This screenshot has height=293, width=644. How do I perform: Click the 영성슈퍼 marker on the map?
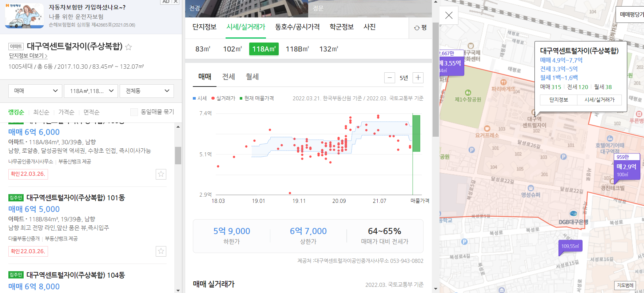tap(530, 188)
